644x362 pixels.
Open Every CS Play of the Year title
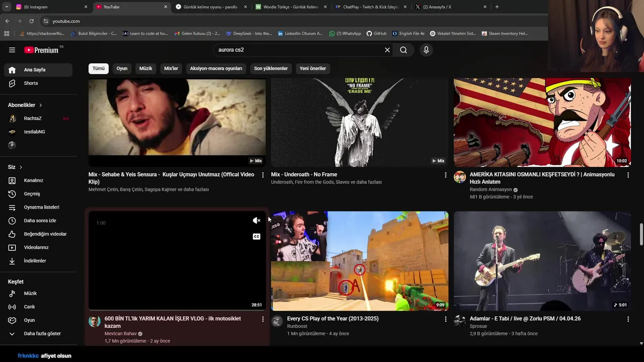(333, 319)
